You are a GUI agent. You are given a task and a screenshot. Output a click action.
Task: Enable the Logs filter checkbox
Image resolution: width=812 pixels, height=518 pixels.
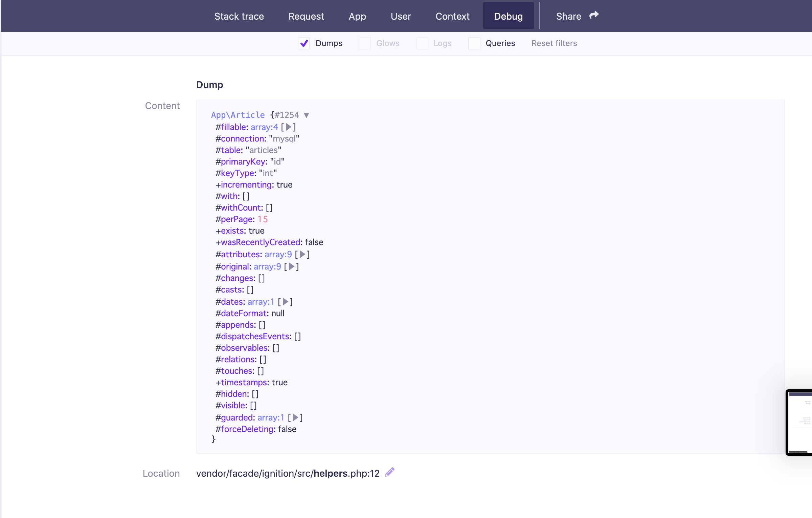[422, 43]
